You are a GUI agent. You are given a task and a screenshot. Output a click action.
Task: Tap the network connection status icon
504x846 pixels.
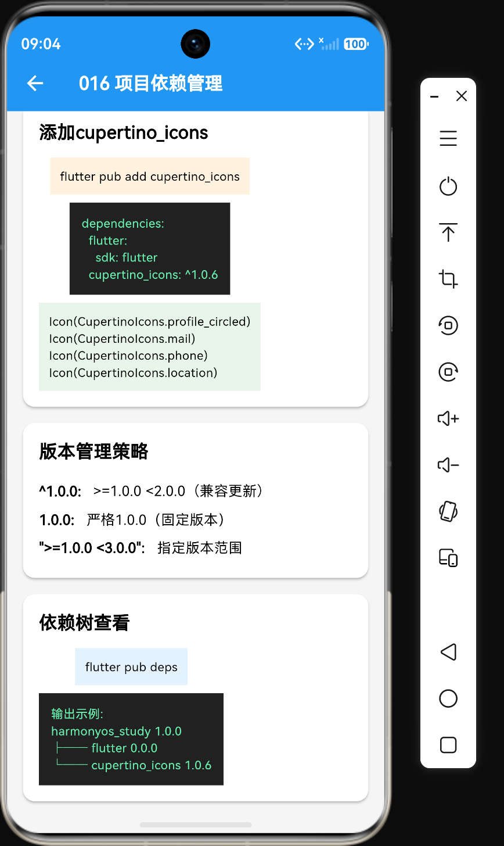click(x=304, y=44)
